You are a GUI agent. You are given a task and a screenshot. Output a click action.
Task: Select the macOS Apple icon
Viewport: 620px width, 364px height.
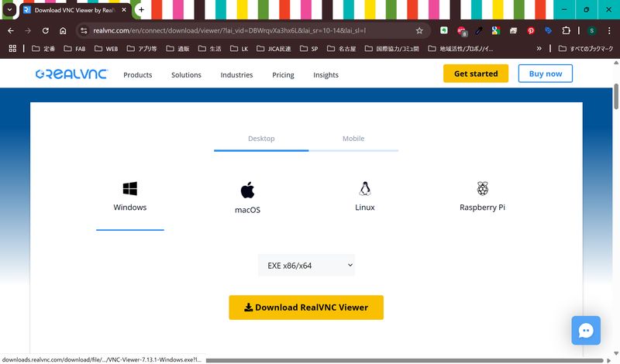click(x=247, y=190)
